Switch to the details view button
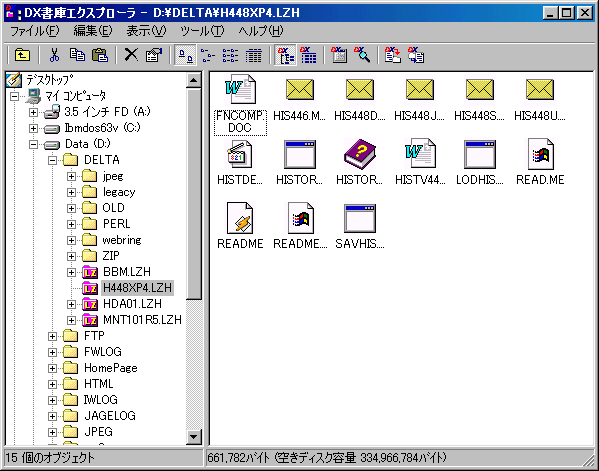Screen dimensions: 599x471 [x=253, y=55]
